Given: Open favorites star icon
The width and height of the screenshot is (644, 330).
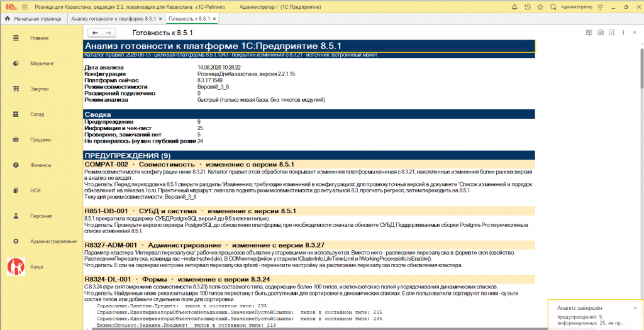Looking at the screenshot, I should (x=540, y=7).
